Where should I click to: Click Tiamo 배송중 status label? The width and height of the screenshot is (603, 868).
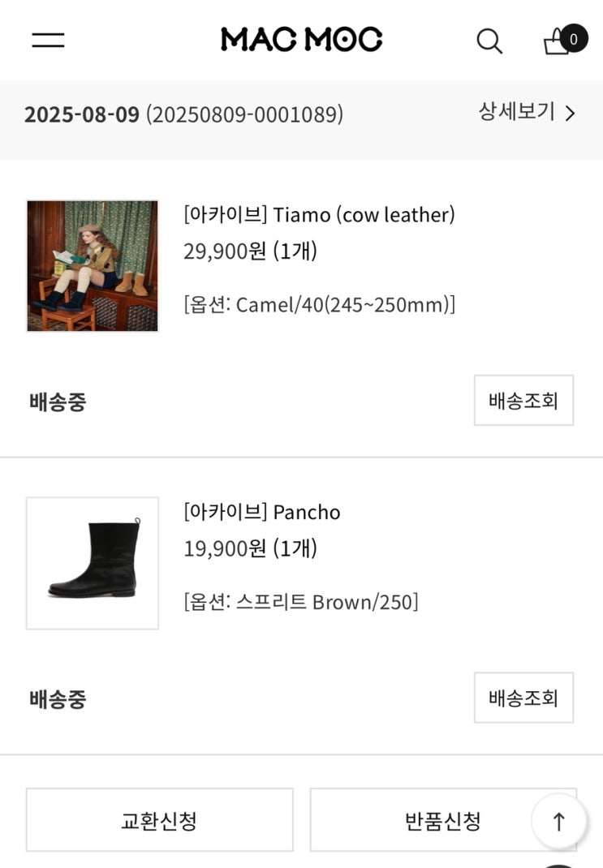58,402
